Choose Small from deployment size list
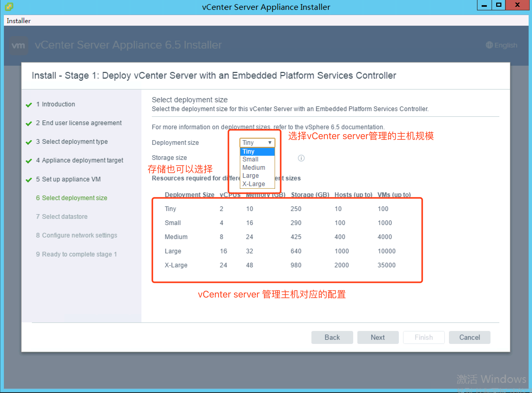 click(257, 159)
